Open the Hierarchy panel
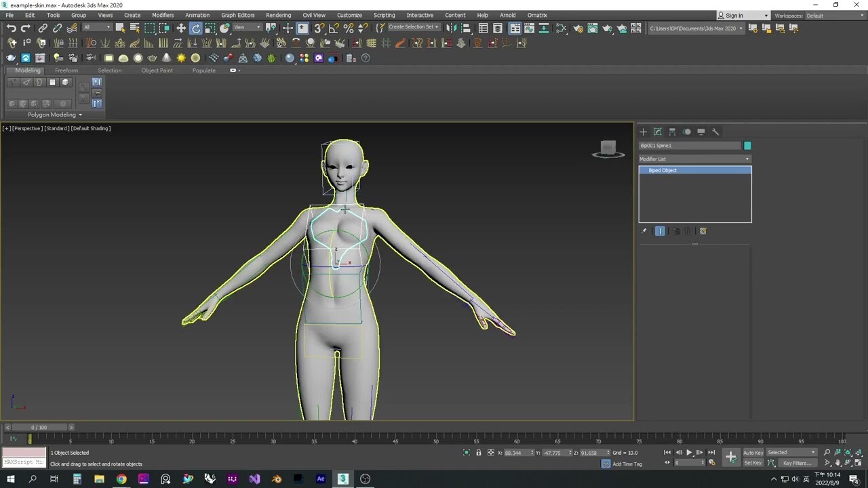This screenshot has width=868, height=488. click(x=673, y=131)
